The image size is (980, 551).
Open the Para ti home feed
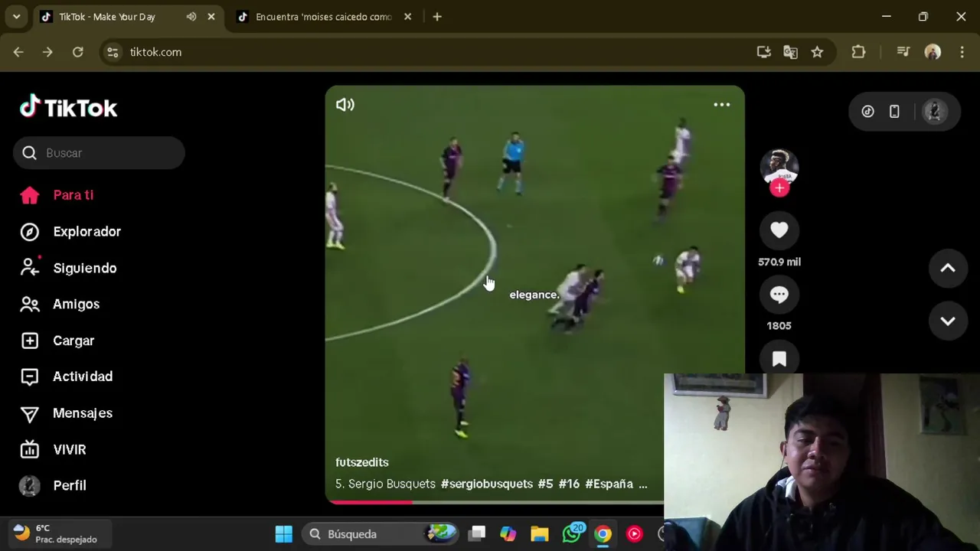pyautogui.click(x=57, y=195)
